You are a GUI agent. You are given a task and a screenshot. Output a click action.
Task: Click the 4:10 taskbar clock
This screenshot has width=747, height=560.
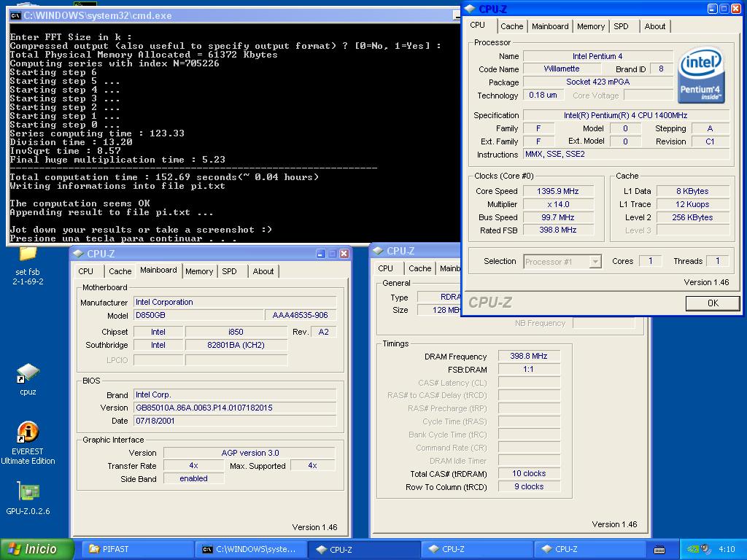coord(727,549)
